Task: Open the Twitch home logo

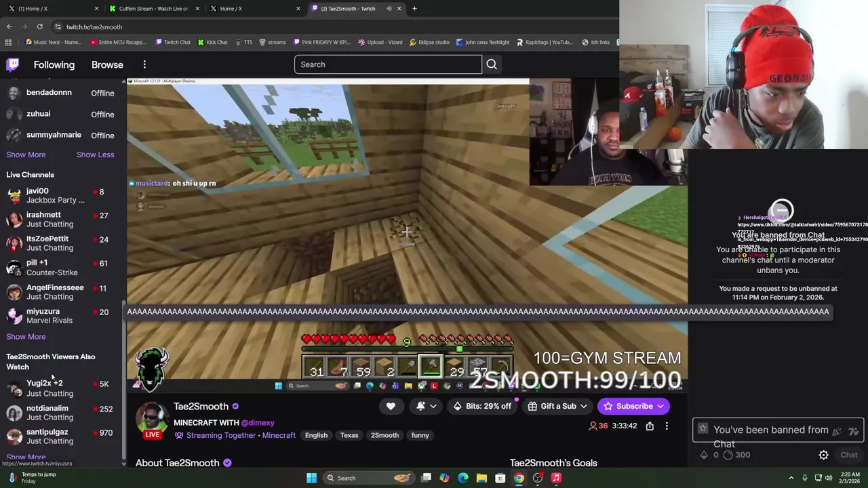Action: [13, 64]
